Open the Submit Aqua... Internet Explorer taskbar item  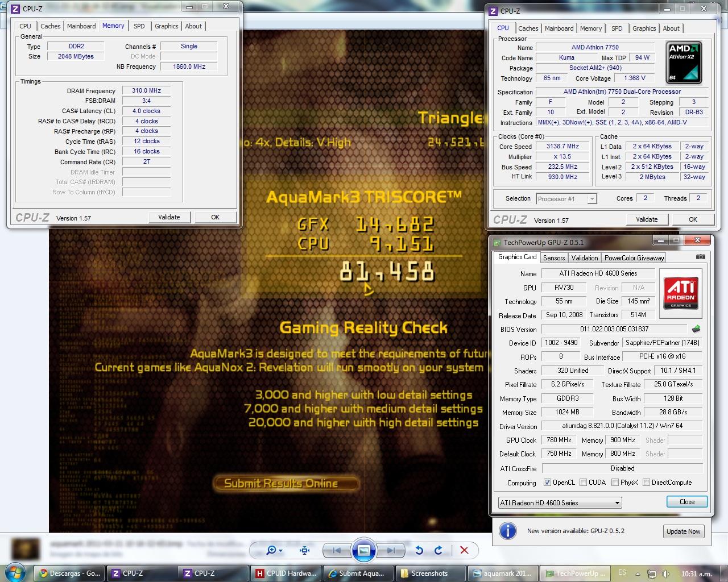point(358,573)
